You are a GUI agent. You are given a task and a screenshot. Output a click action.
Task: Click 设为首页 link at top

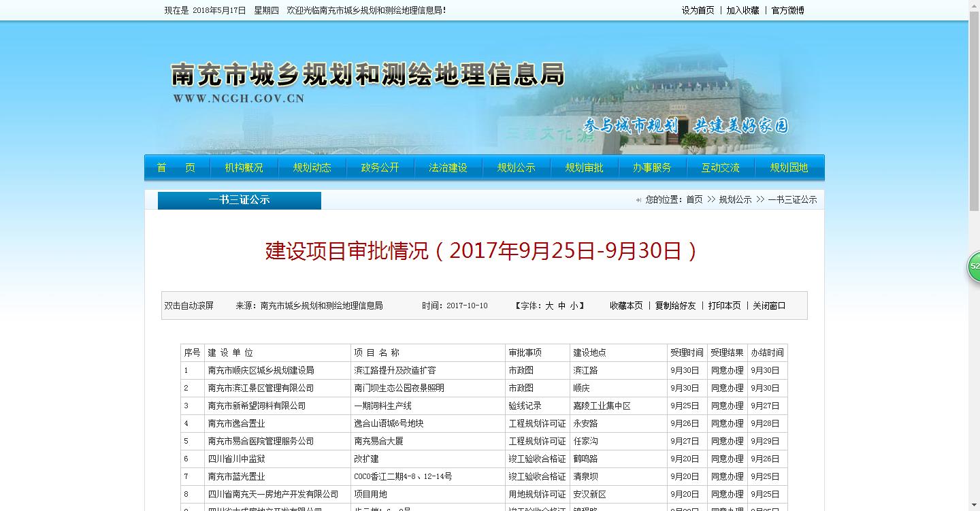point(698,10)
